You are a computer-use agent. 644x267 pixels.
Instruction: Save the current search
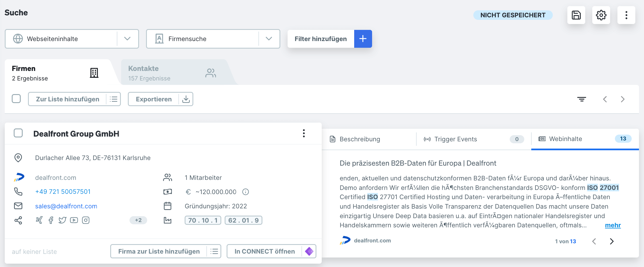point(576,15)
